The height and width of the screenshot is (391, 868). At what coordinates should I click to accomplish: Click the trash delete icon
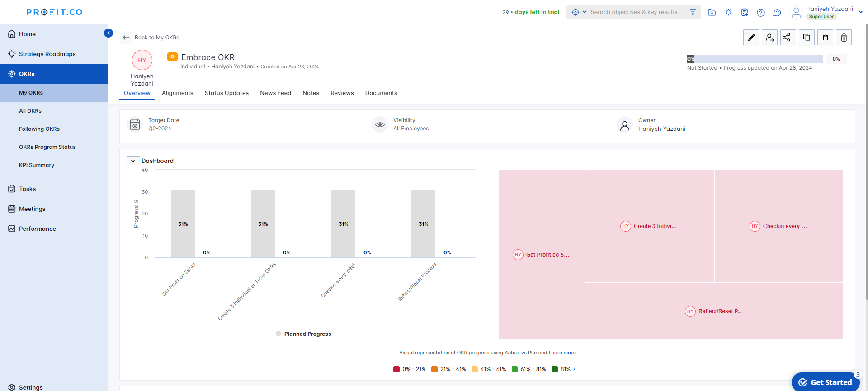pyautogui.click(x=844, y=38)
